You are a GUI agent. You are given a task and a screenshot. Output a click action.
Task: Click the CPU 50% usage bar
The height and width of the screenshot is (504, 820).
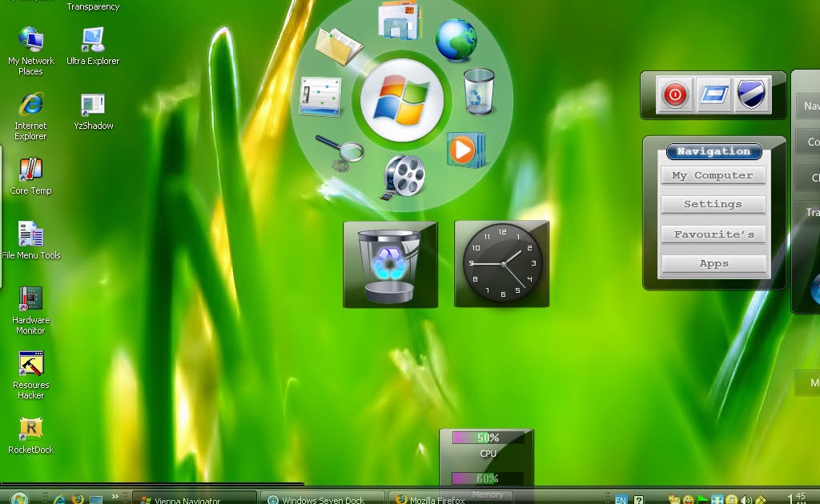(x=488, y=438)
